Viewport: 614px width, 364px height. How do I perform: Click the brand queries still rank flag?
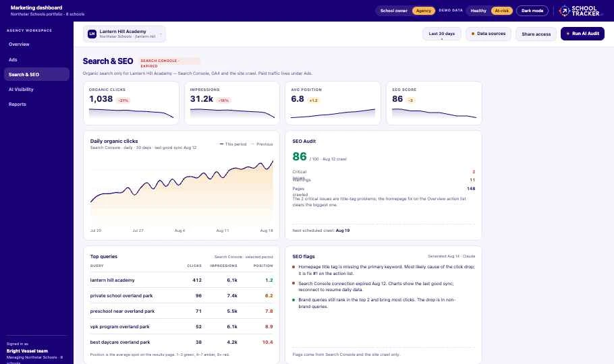(x=383, y=303)
